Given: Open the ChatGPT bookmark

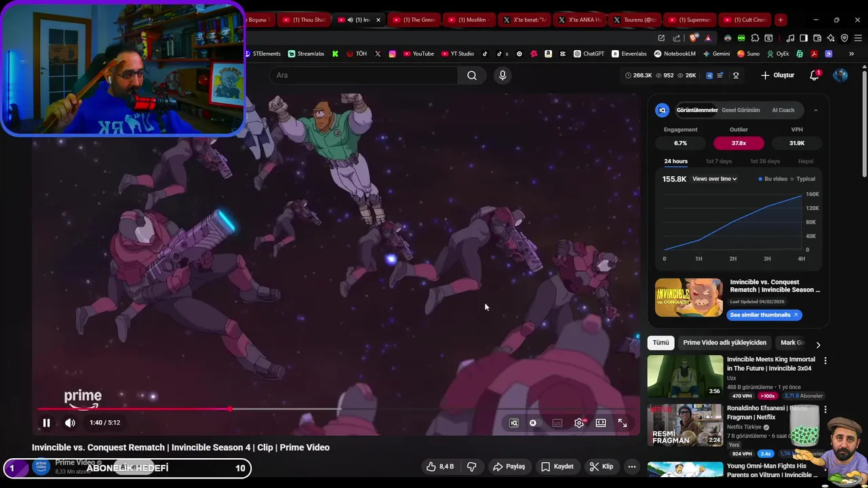Looking at the screenshot, I should click(x=589, y=54).
